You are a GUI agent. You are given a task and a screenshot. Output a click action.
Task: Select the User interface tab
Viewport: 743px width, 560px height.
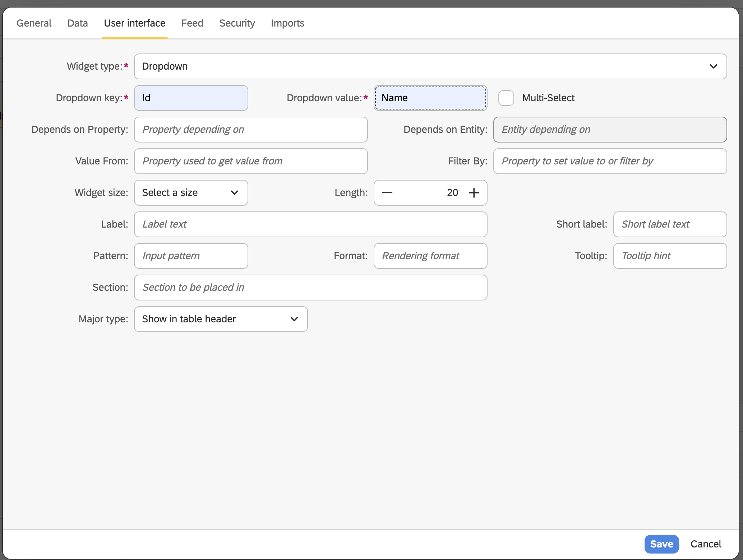(135, 23)
